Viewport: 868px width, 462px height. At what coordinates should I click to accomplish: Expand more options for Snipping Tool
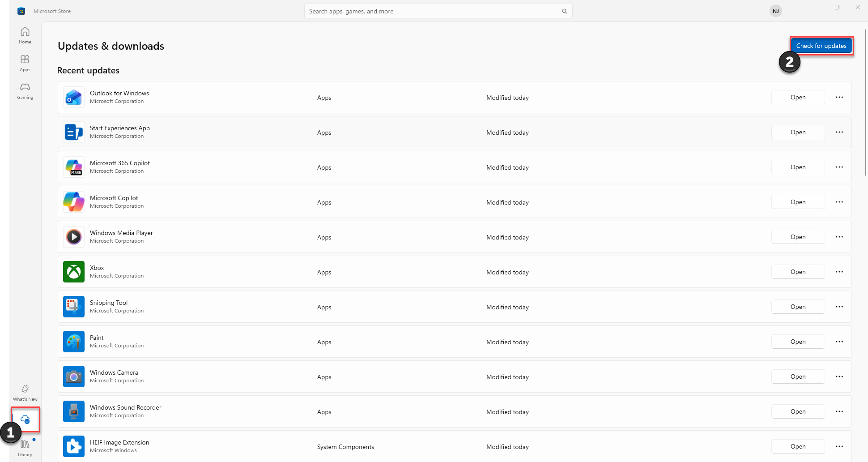tap(839, 307)
